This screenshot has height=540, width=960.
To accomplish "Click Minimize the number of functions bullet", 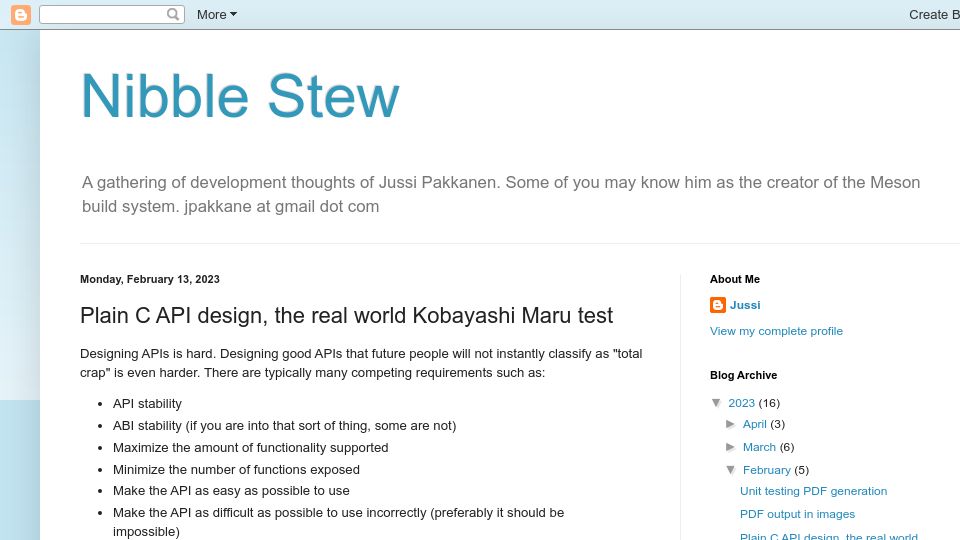I will [236, 470].
